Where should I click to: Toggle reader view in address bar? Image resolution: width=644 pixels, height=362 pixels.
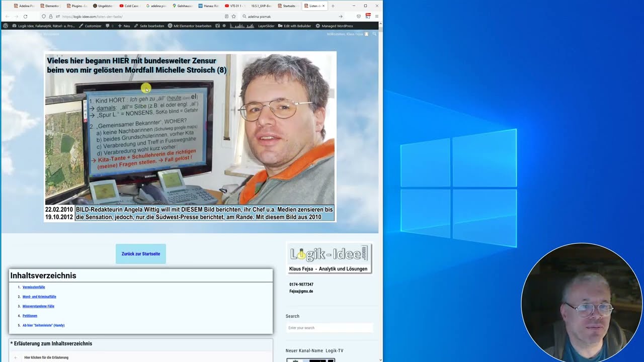226,17
